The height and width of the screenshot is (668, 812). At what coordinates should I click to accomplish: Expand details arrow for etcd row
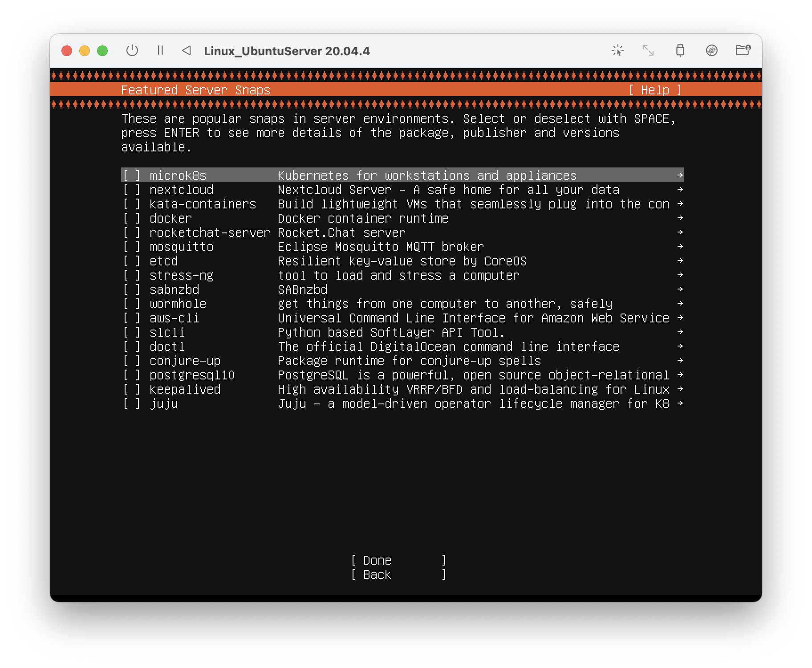click(x=680, y=261)
